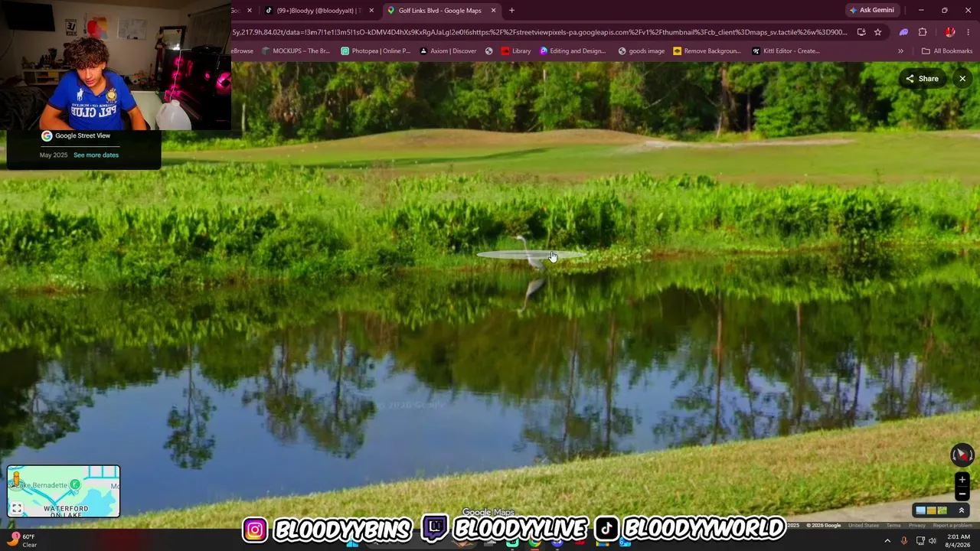The height and width of the screenshot is (551, 980).
Task: Open the See more dates link
Action: coord(96,155)
